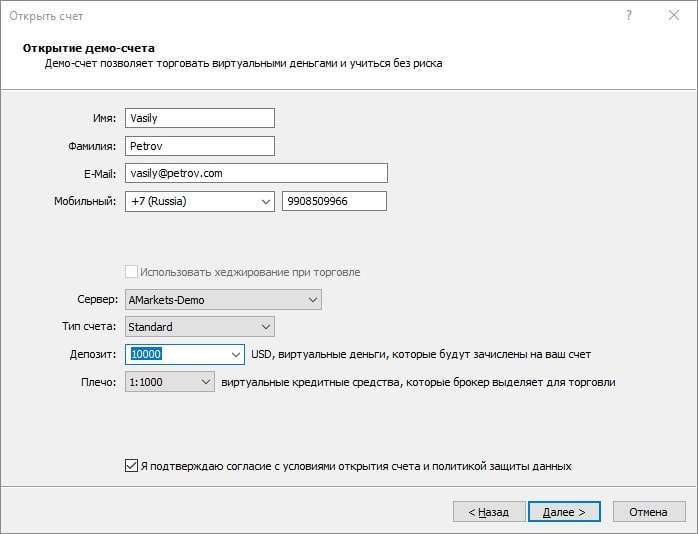Uncheck the agreement confirmation checkbox
This screenshot has width=698, height=534.
click(x=131, y=466)
